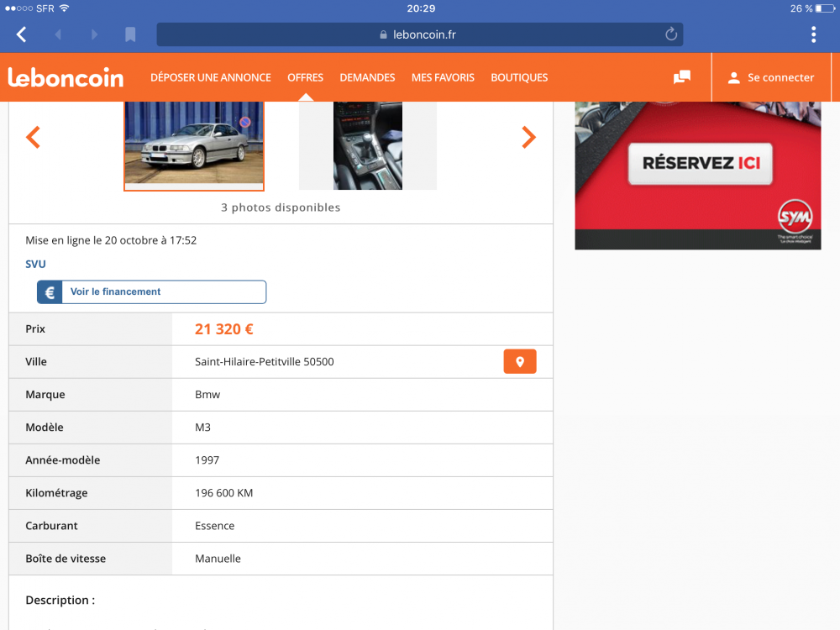Click the Essence fuel value

click(214, 526)
